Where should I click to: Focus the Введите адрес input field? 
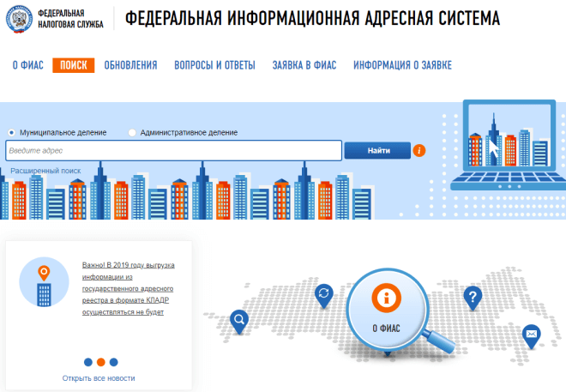(173, 151)
